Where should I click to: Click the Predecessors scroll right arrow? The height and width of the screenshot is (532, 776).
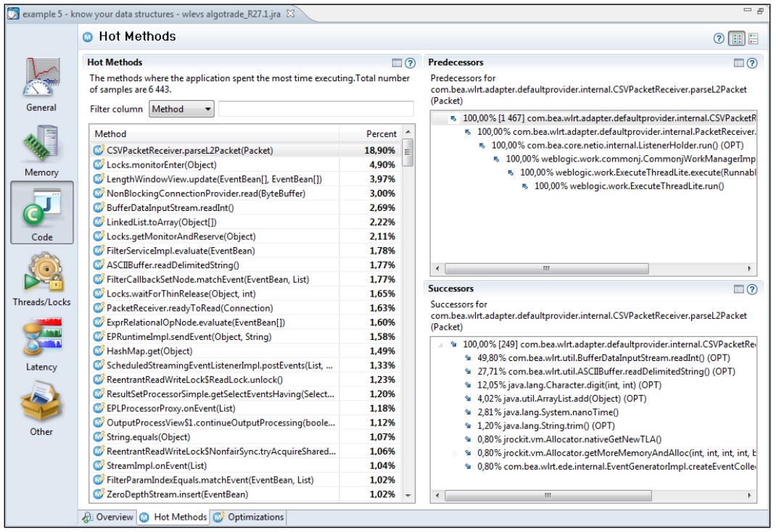click(749, 268)
